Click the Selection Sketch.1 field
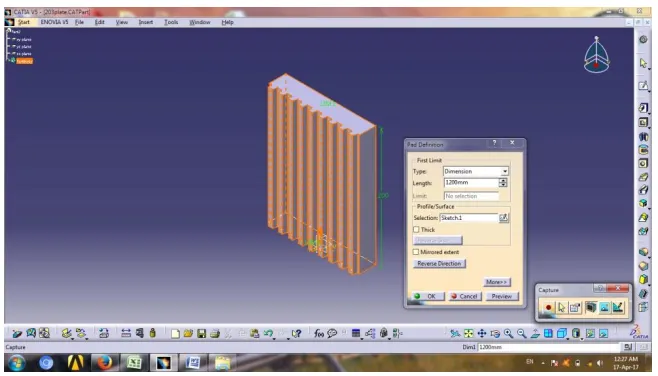658x376 pixels. pyautogui.click(x=469, y=217)
